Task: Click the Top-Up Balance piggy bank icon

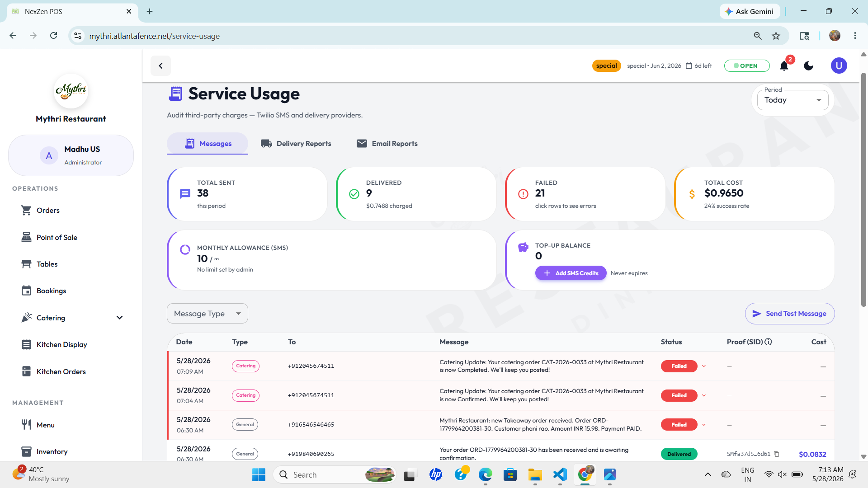Action: point(523,248)
